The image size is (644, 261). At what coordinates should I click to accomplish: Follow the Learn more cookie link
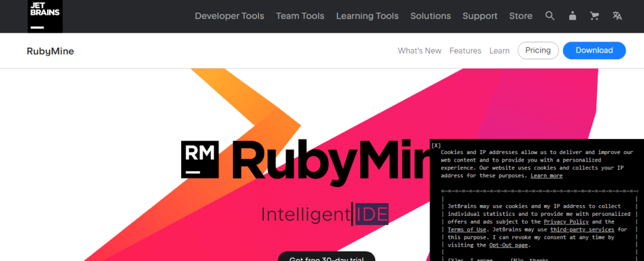click(x=547, y=175)
